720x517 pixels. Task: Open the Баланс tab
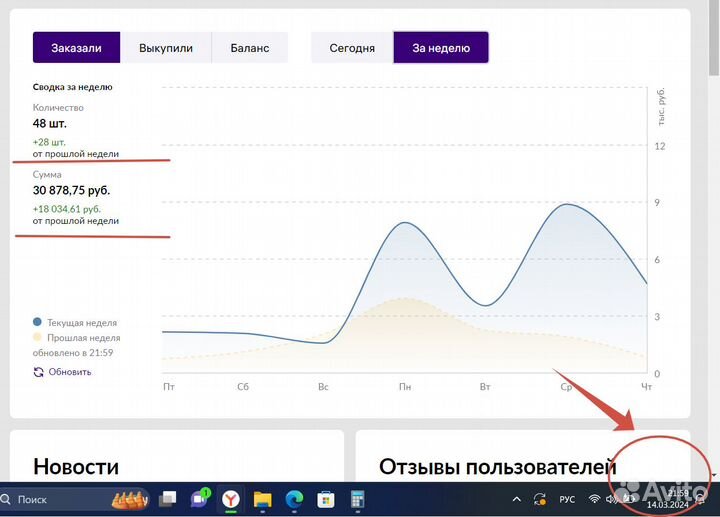point(249,48)
